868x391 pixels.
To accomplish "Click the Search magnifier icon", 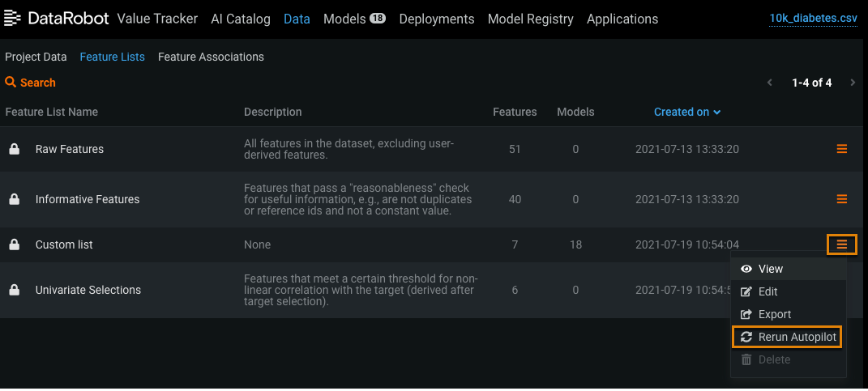I will click(x=11, y=83).
